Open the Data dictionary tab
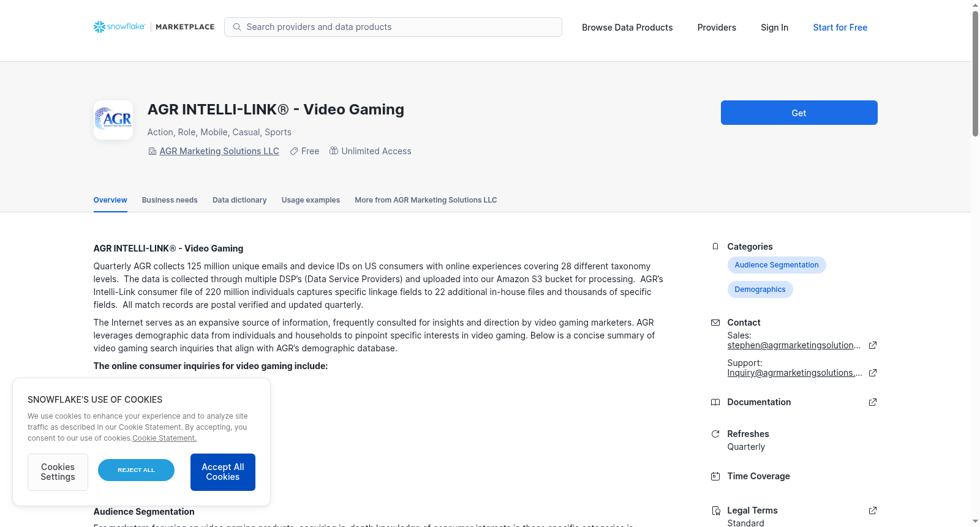 pos(239,200)
